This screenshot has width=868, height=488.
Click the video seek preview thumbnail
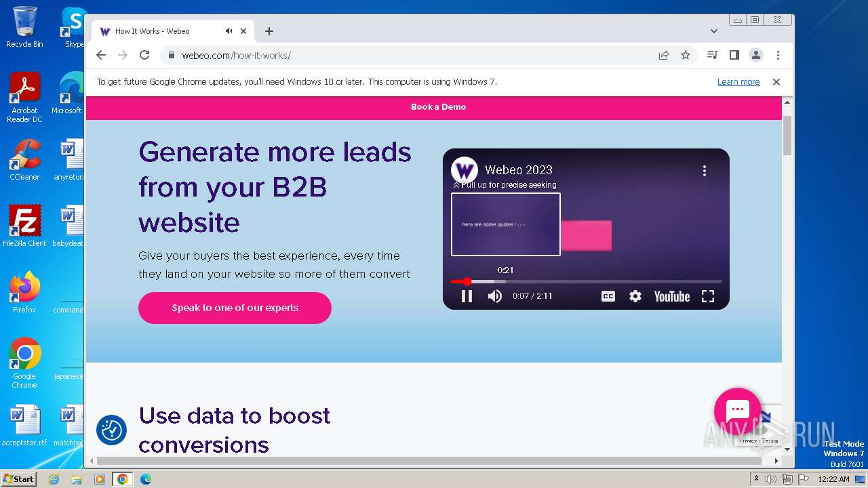[x=506, y=224]
